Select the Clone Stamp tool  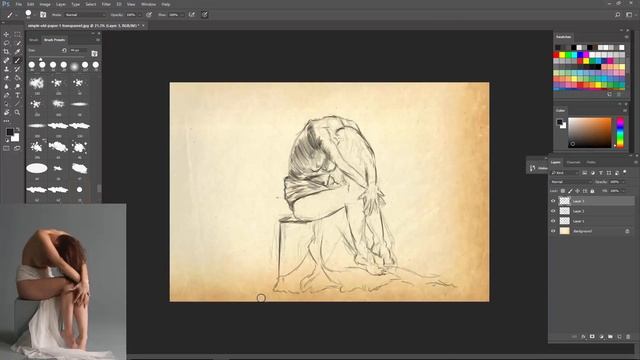6,69
